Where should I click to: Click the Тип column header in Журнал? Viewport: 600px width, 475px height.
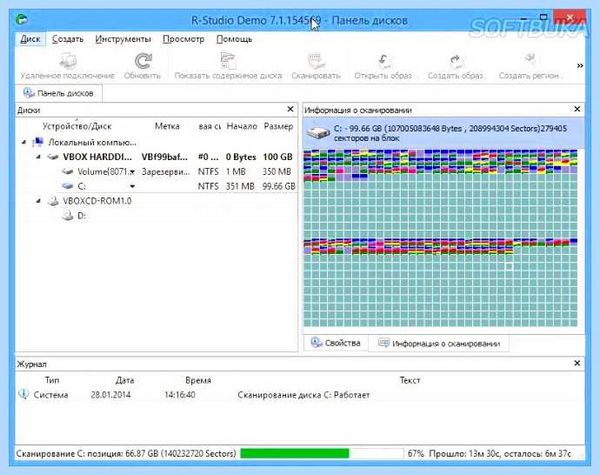[52, 380]
